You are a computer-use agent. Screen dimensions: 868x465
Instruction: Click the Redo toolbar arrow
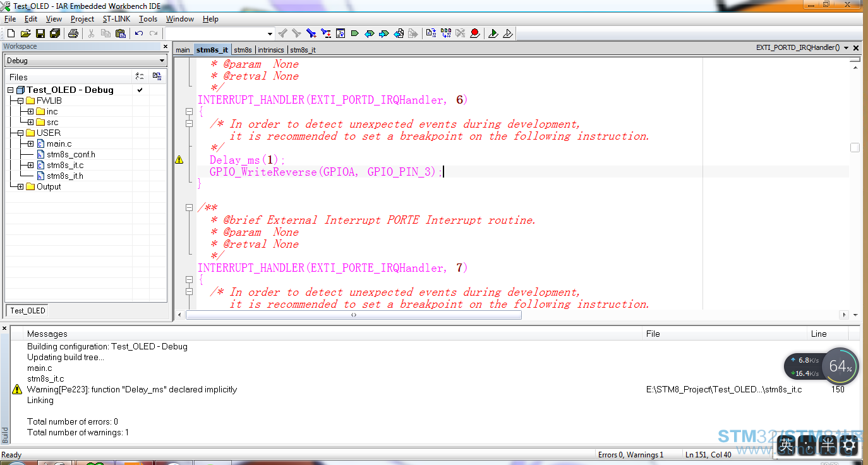point(154,33)
